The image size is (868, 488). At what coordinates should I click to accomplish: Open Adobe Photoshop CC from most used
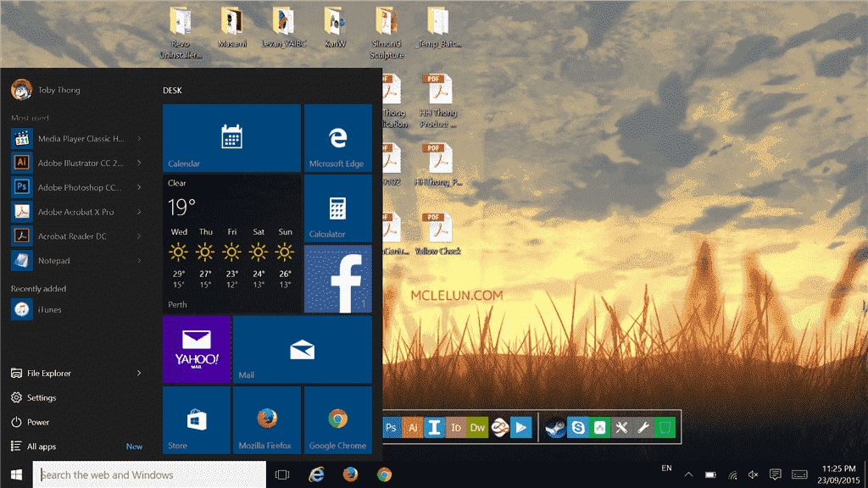coord(77,187)
